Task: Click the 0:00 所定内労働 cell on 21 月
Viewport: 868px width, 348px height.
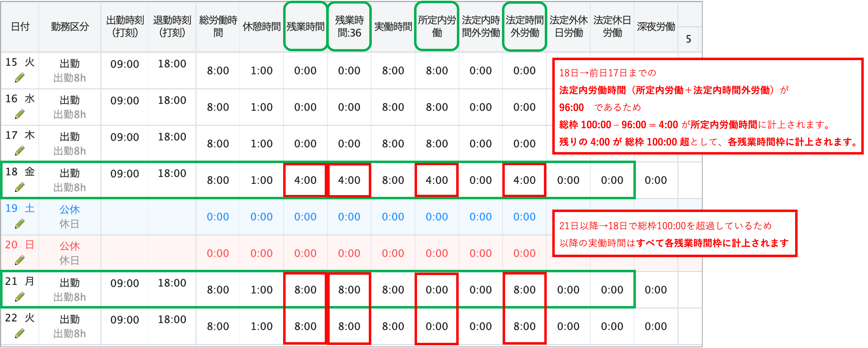Action: [x=437, y=290]
